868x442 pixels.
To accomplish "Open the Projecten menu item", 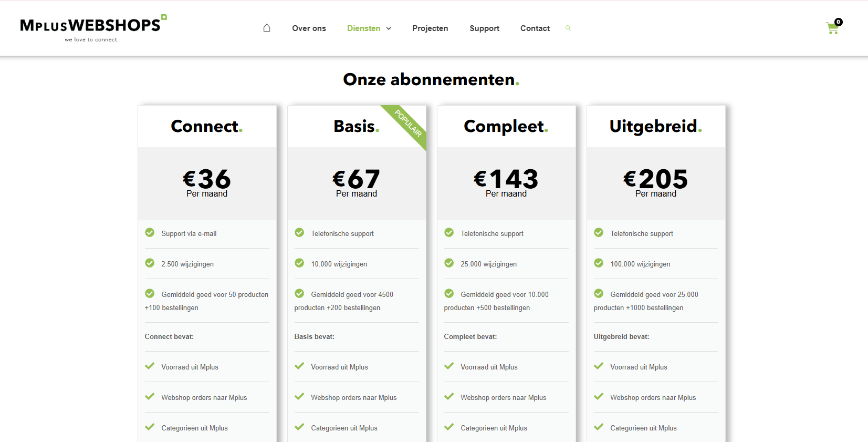I will (430, 28).
